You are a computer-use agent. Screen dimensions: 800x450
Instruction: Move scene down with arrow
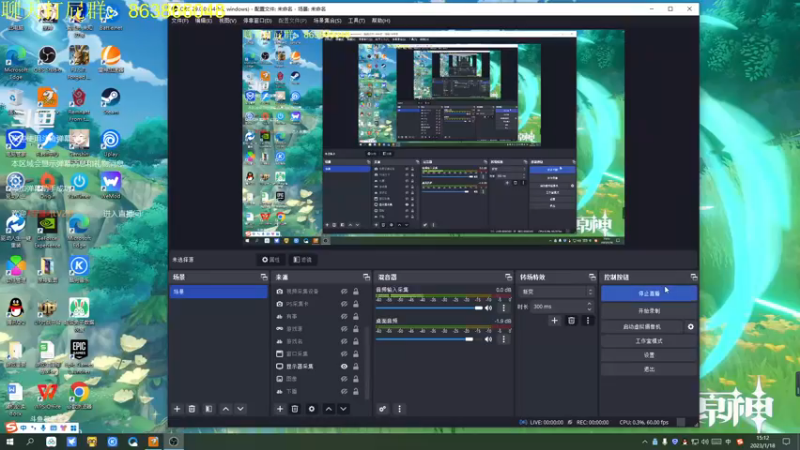240,409
